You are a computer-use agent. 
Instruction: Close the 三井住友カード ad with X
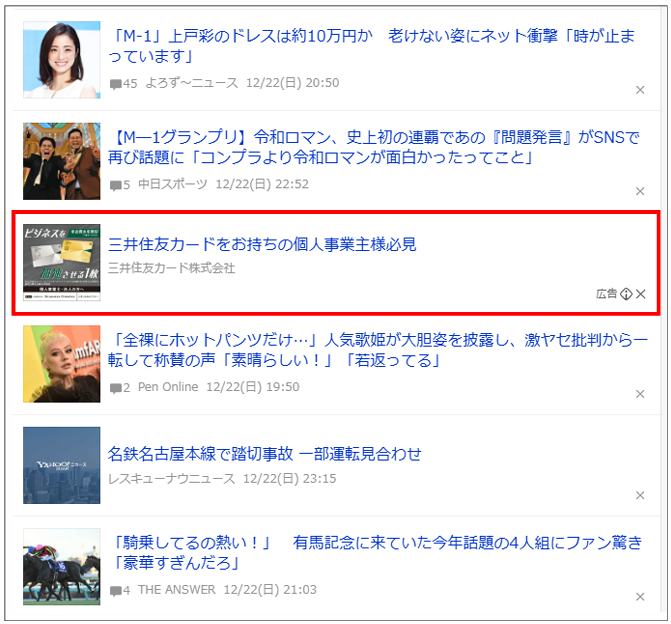point(641,294)
